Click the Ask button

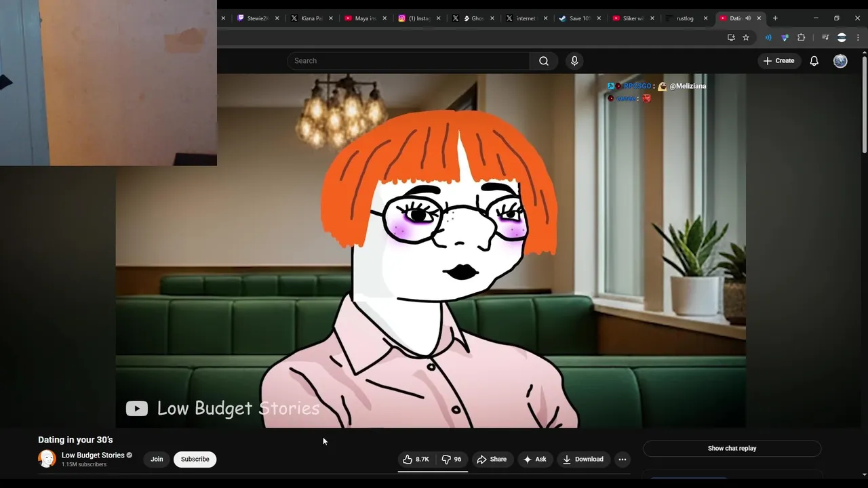pos(534,460)
